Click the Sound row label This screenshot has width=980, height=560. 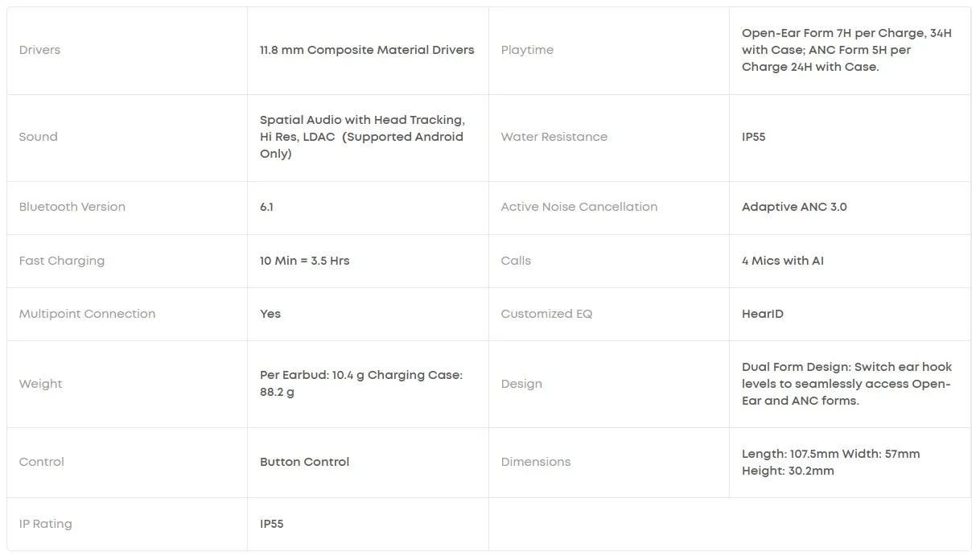click(x=39, y=137)
